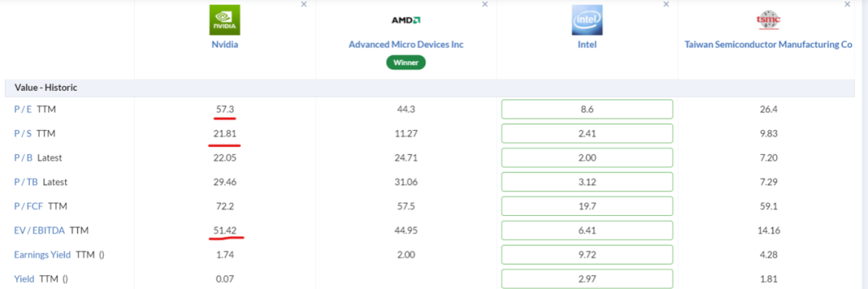Select Intel's highlighted P/E value 8.6
This screenshot has height=289, width=868.
coord(587,109)
